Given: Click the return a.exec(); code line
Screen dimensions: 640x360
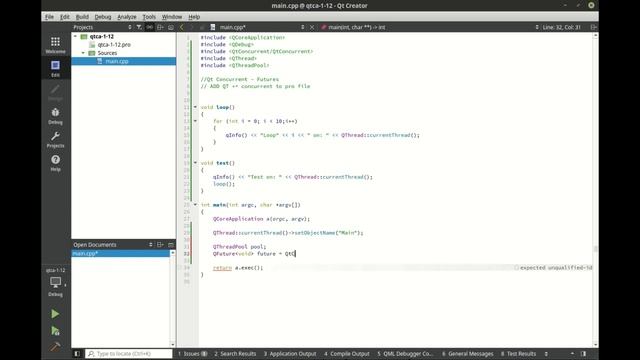Looking at the screenshot, I should tap(238, 268).
